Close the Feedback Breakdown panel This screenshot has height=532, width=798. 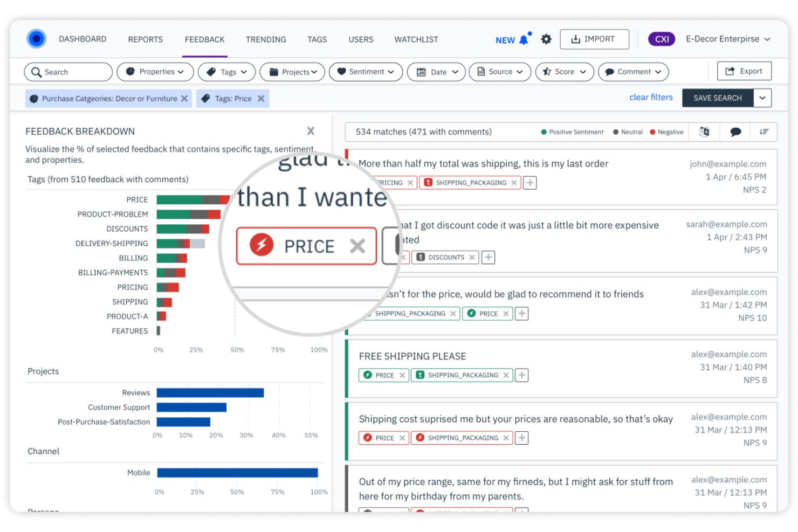click(311, 131)
